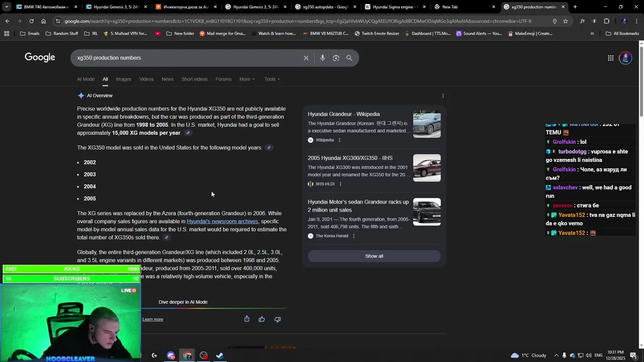Open Google account profile avatar
Image resolution: width=644 pixels, height=362 pixels.
625,58
